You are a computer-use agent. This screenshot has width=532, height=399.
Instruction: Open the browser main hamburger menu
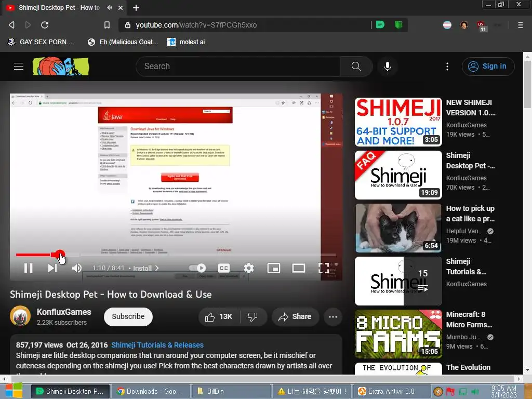tap(521, 25)
